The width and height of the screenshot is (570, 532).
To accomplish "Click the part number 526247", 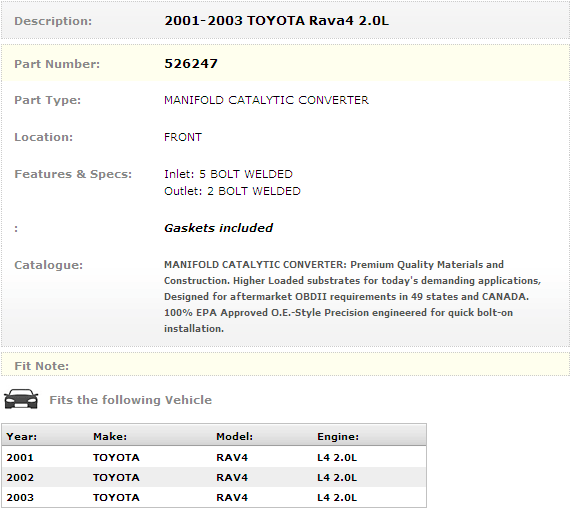I will point(191,64).
